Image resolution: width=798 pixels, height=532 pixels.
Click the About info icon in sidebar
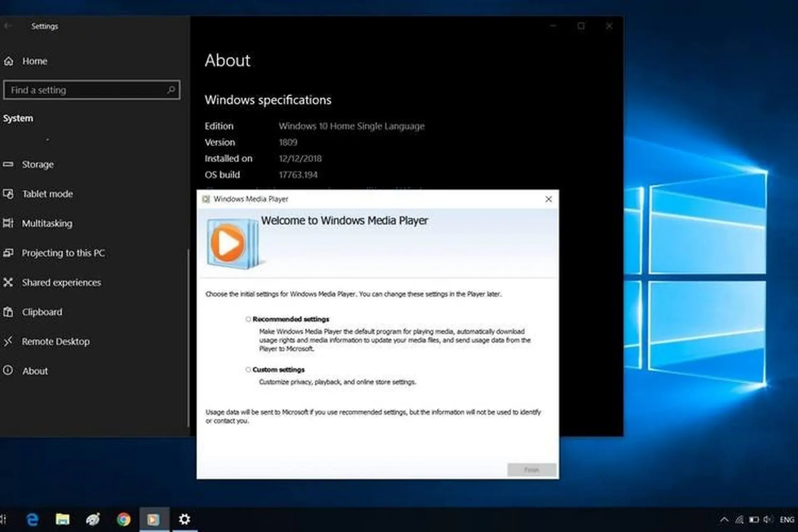8,370
